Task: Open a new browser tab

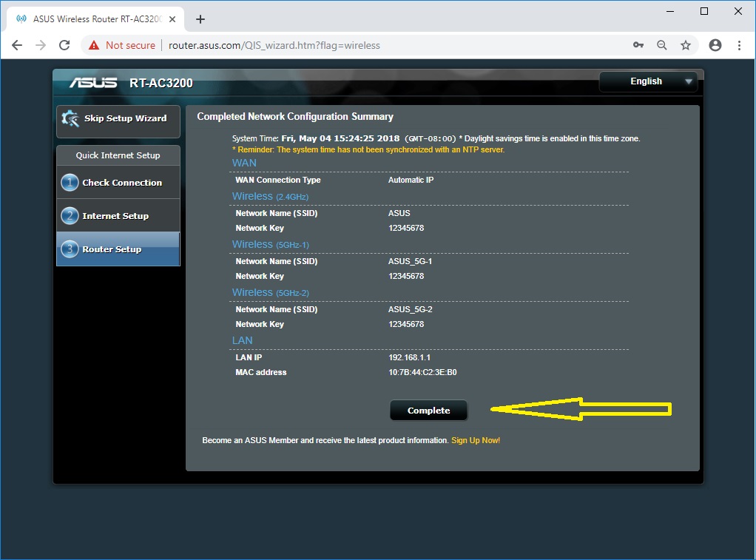Action: coord(200,19)
